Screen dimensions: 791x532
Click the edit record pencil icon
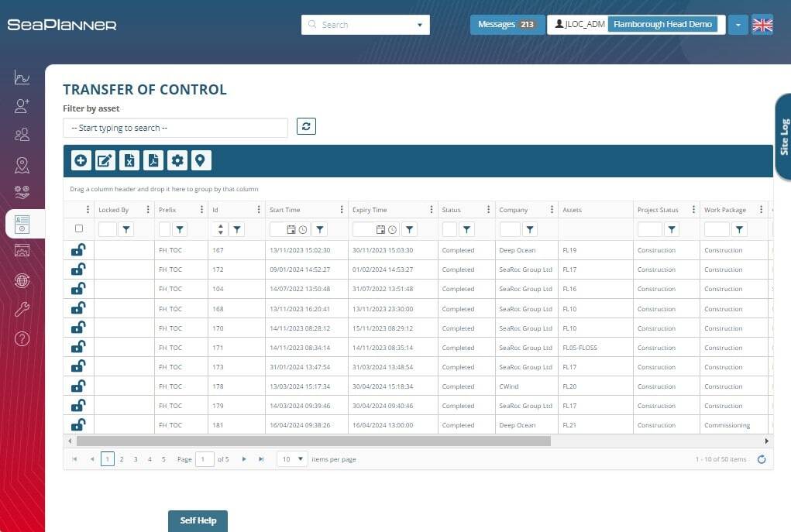pyautogui.click(x=105, y=161)
